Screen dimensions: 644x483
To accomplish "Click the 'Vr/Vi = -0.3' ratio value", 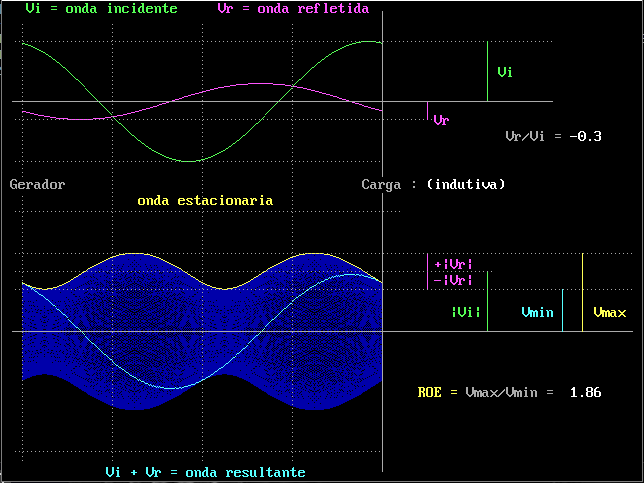I will pyautogui.click(x=553, y=136).
